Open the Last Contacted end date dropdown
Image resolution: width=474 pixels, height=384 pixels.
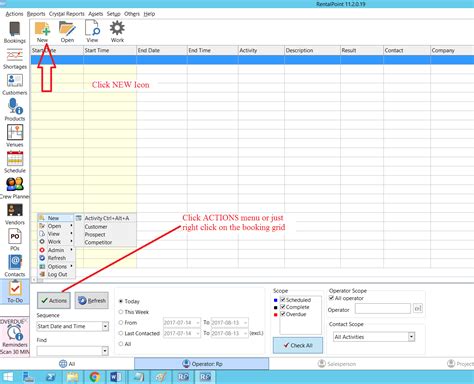click(x=246, y=333)
